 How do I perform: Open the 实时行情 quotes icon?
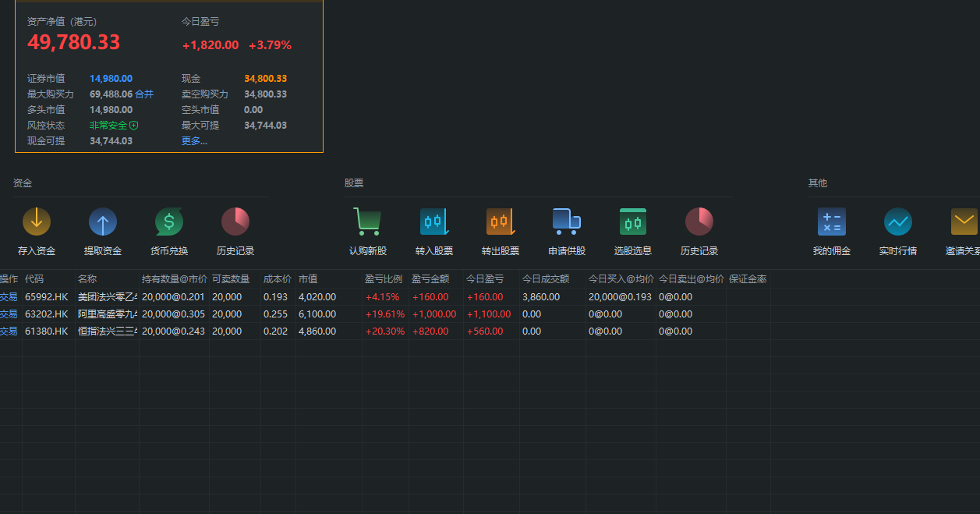pyautogui.click(x=898, y=222)
